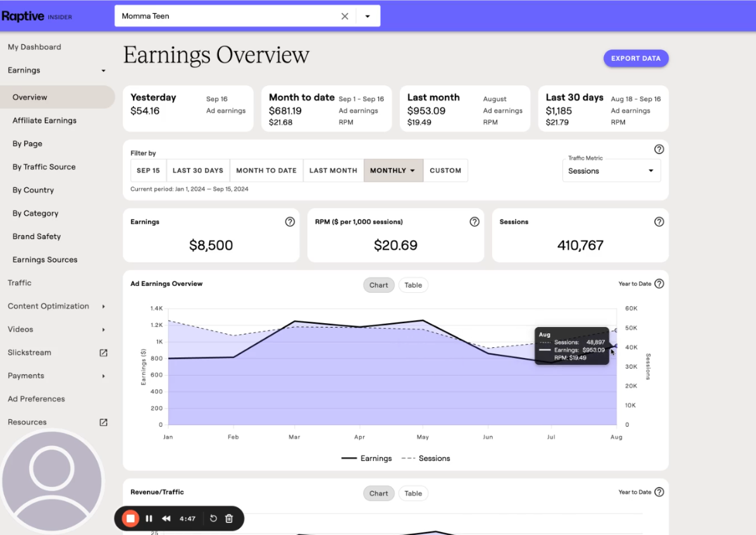
Task: Rewind the recording
Action: [166, 519]
